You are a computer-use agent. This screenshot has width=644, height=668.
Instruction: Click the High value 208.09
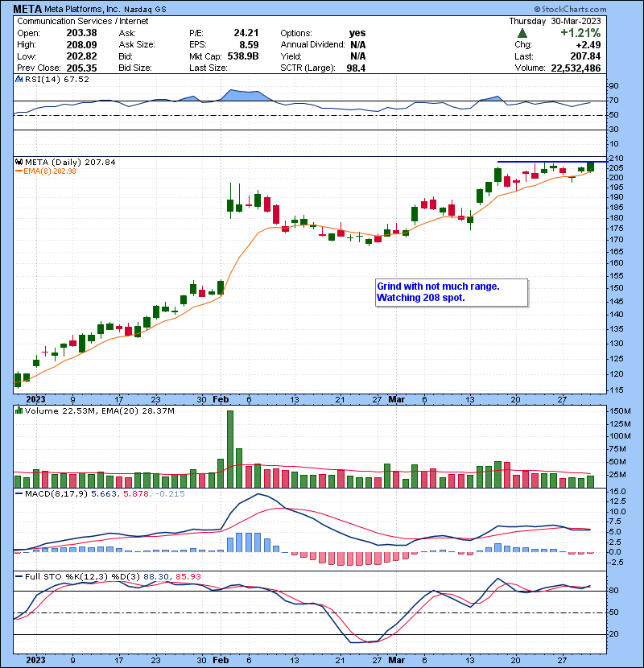point(81,45)
